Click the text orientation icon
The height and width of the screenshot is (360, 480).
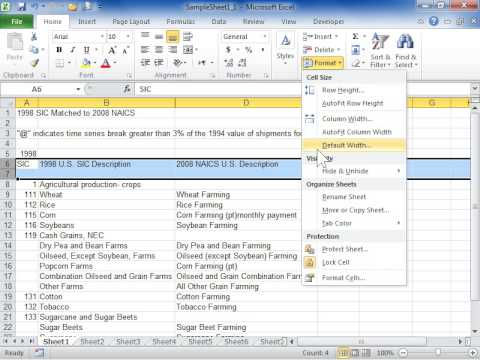[179, 63]
